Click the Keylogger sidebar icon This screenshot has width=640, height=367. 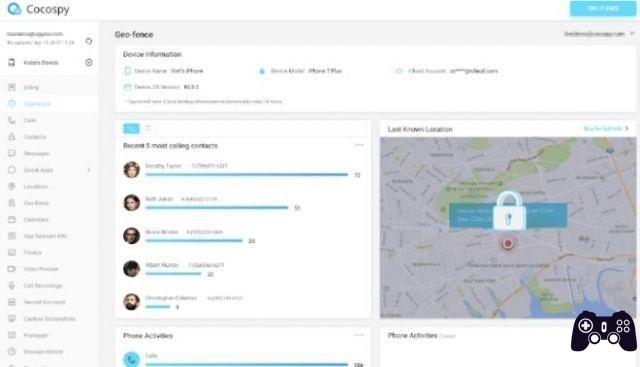coord(12,335)
